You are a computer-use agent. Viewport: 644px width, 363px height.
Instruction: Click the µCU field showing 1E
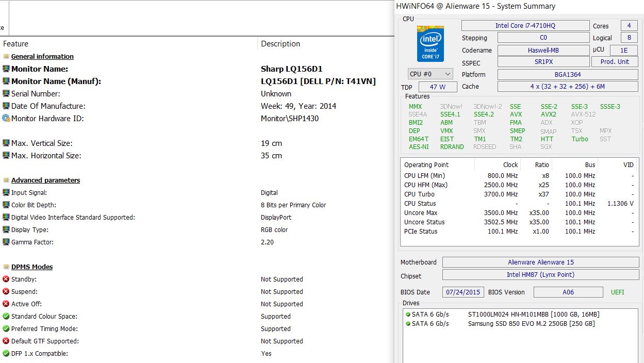(624, 51)
